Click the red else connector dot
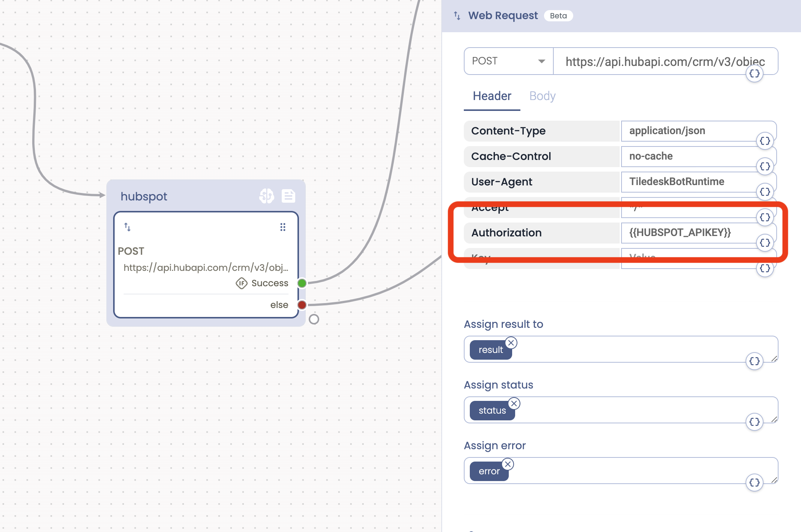This screenshot has height=532, width=801. 302,305
